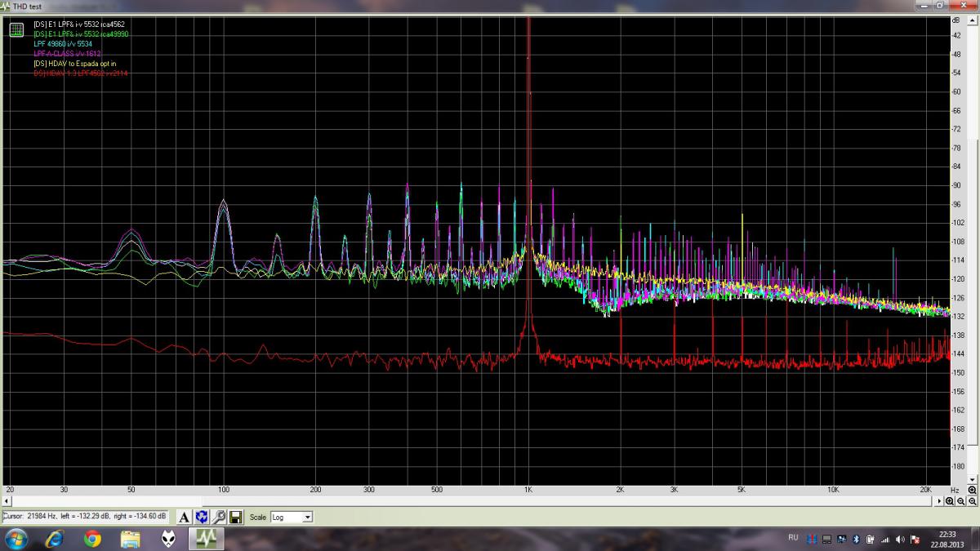Click the upper zoom-in magnifier beside the Hz label
This screenshot has width=980, height=551.
tap(972, 490)
